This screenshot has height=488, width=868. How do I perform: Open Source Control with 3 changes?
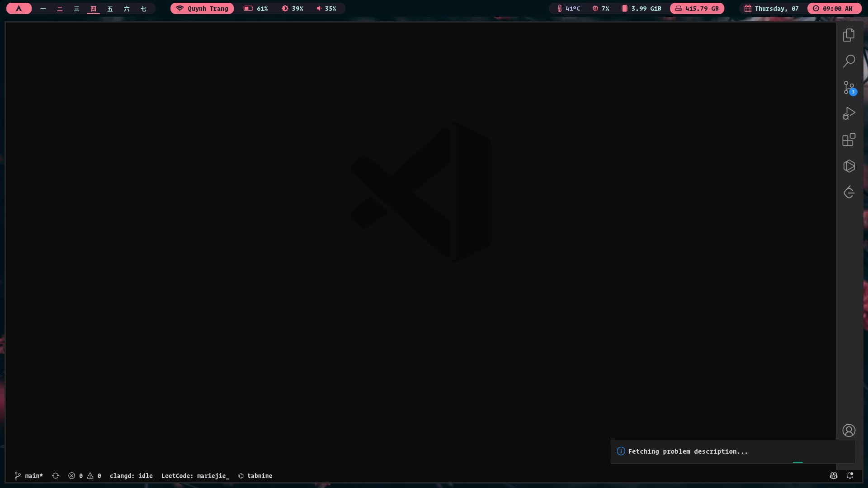[849, 88]
